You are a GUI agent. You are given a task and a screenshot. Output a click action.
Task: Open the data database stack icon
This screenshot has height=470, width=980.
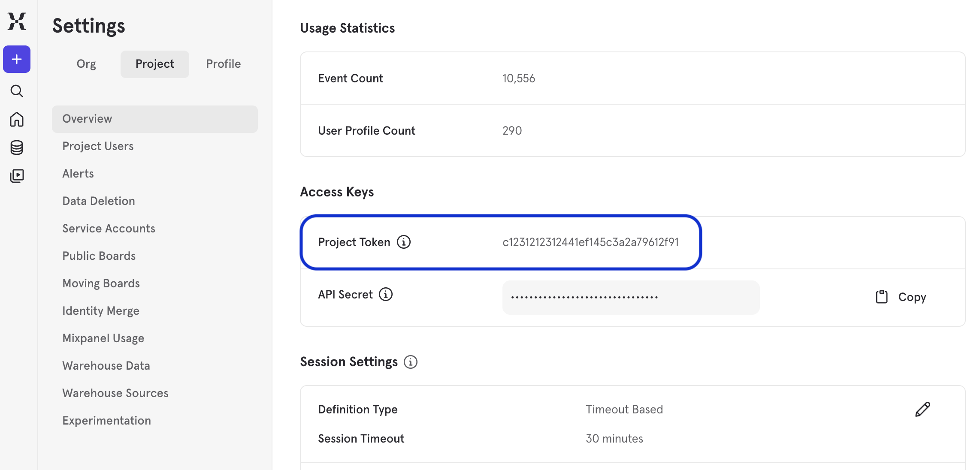(17, 148)
